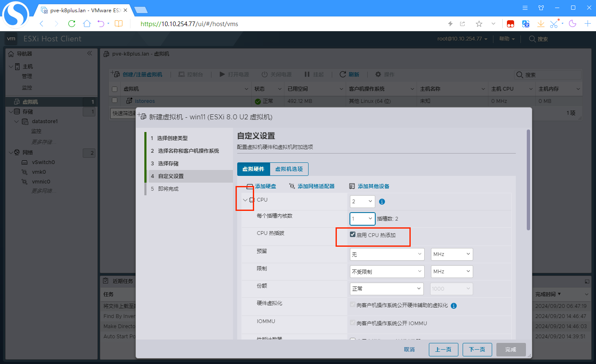
Task: Select browser tab pve-k8plus.lan
Action: point(84,10)
